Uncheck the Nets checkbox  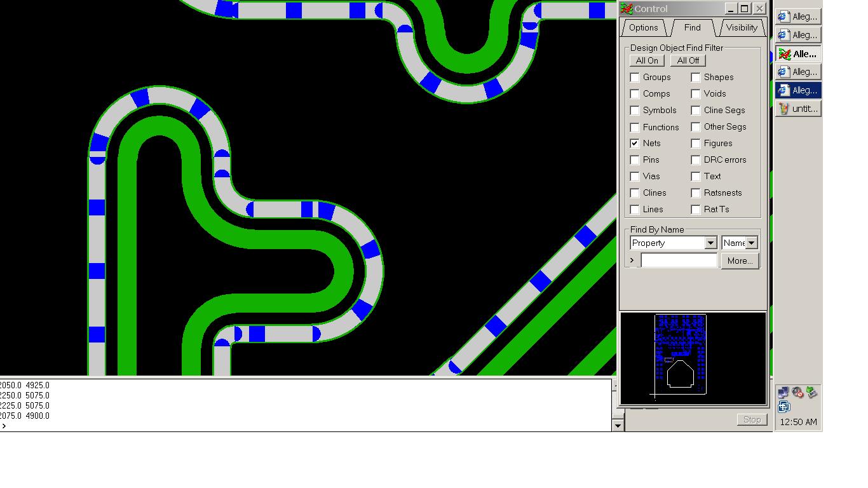[635, 143]
